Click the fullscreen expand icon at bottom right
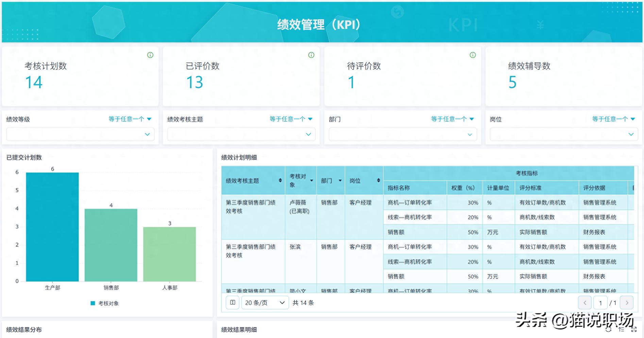This screenshot has height=338, width=644. [634, 329]
